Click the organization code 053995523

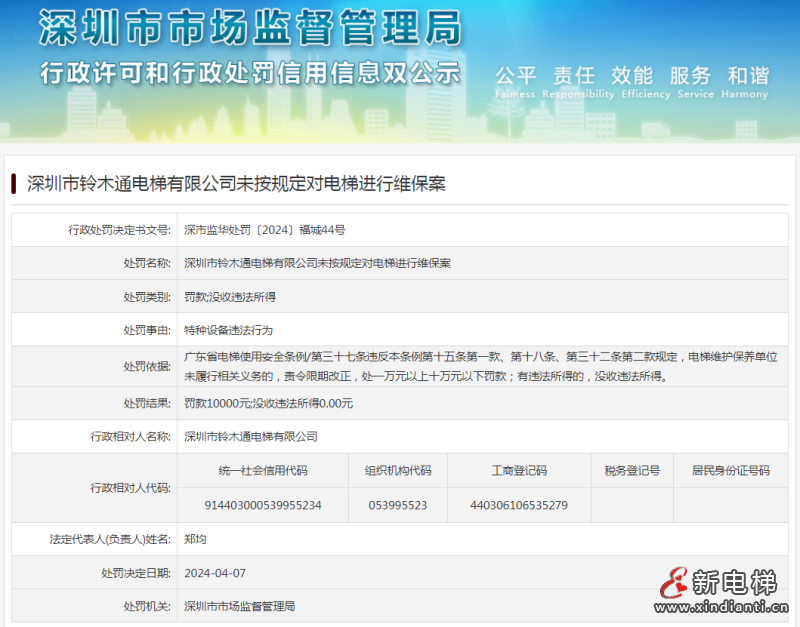398,505
